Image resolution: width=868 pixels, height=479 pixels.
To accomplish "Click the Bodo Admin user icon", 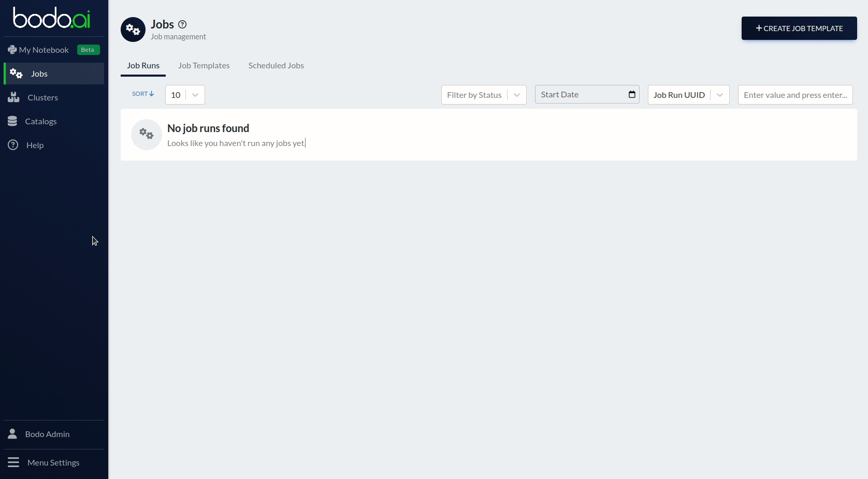I will [x=12, y=434].
